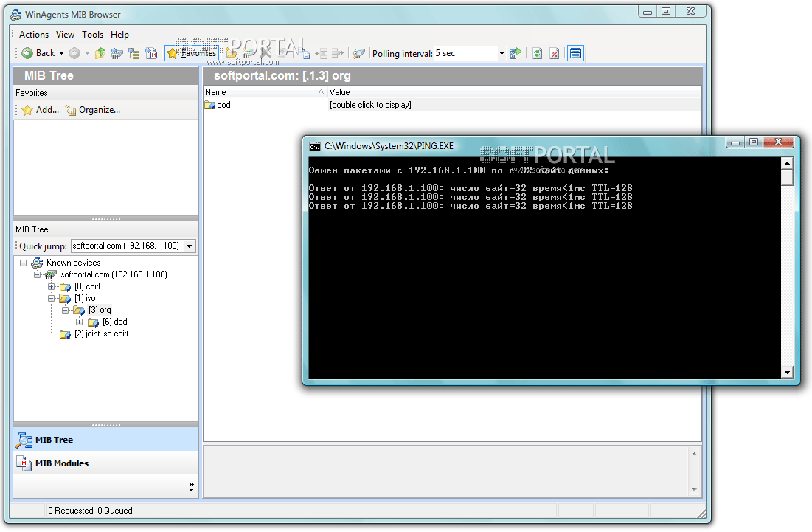
Task: Click the console window title icon
Action: 315,147
